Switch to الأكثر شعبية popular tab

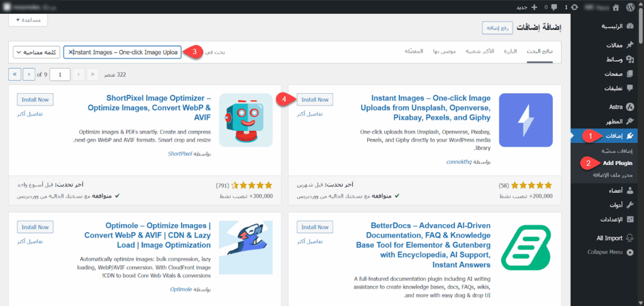point(479,52)
